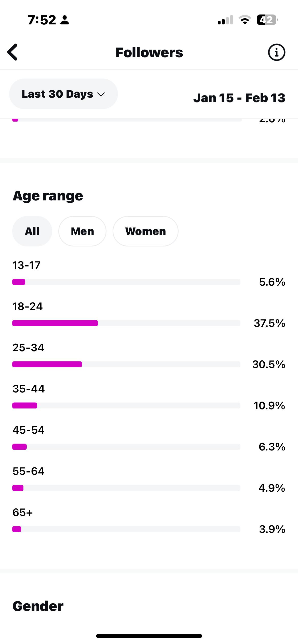
Task: Tap the person icon beside the clock
Action: click(65, 20)
